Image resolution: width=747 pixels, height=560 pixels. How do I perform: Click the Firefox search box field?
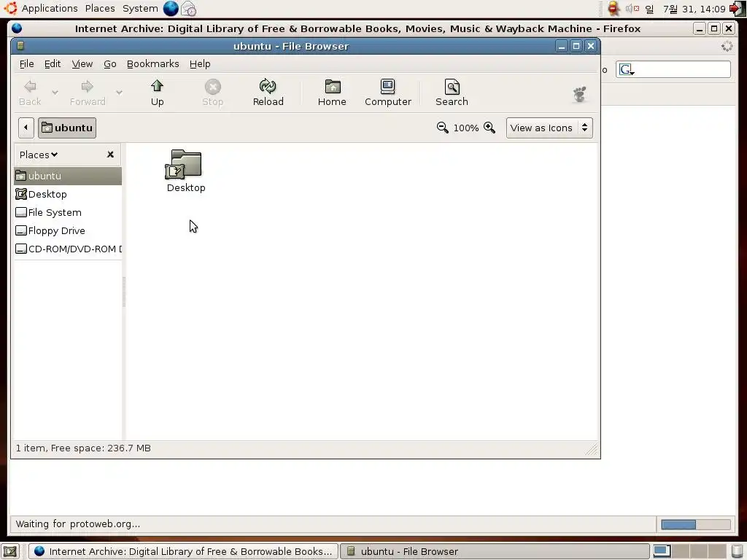pos(673,69)
